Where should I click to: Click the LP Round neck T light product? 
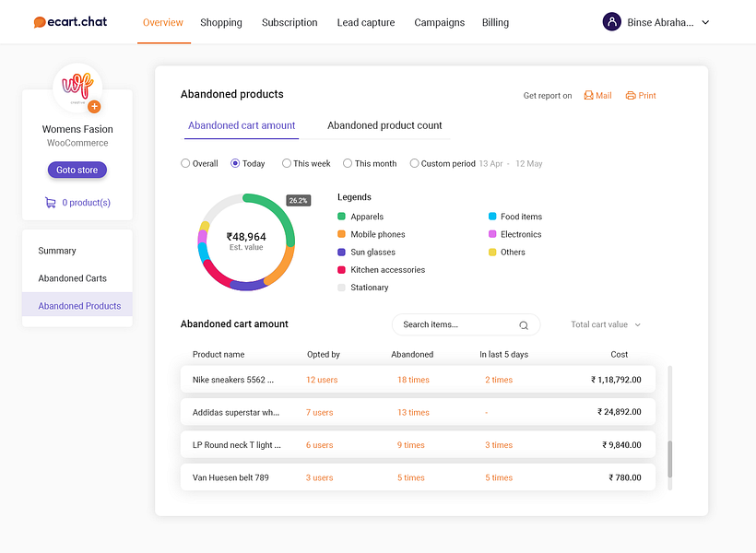pos(236,445)
